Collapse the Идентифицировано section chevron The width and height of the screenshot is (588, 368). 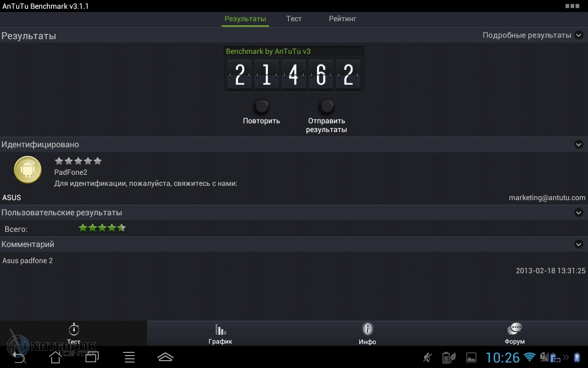tap(578, 144)
